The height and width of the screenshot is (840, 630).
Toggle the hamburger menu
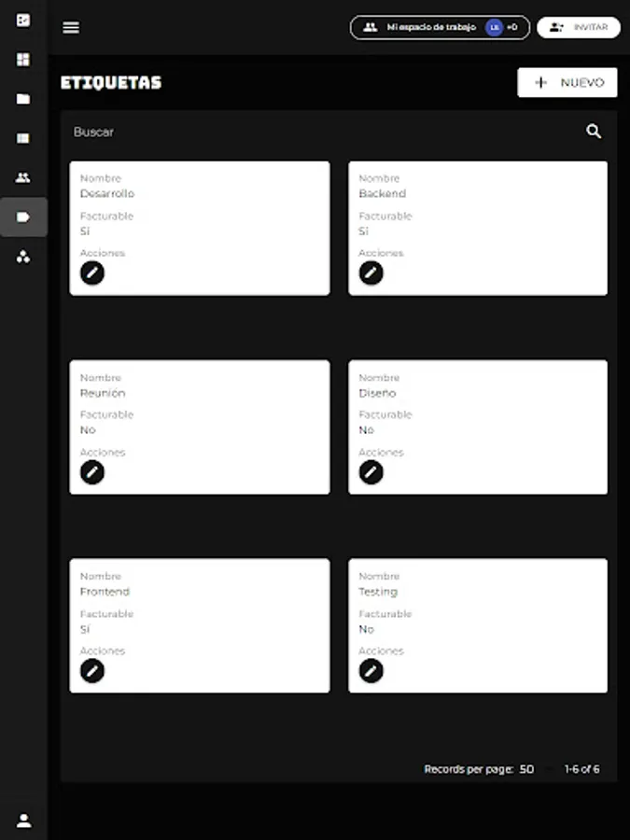(71, 27)
